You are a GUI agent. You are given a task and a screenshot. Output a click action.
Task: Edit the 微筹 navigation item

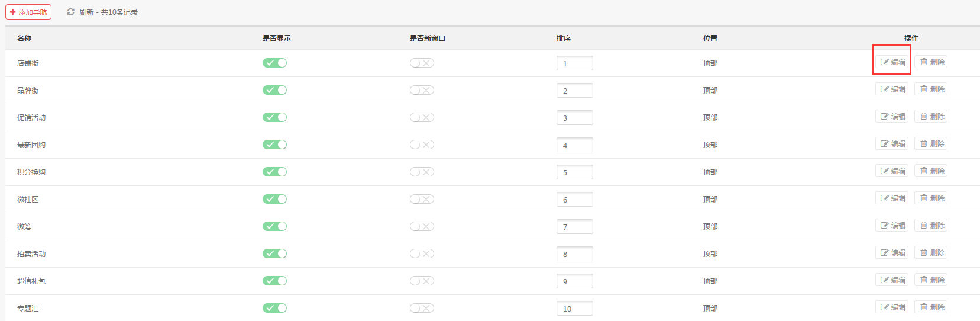(892, 225)
